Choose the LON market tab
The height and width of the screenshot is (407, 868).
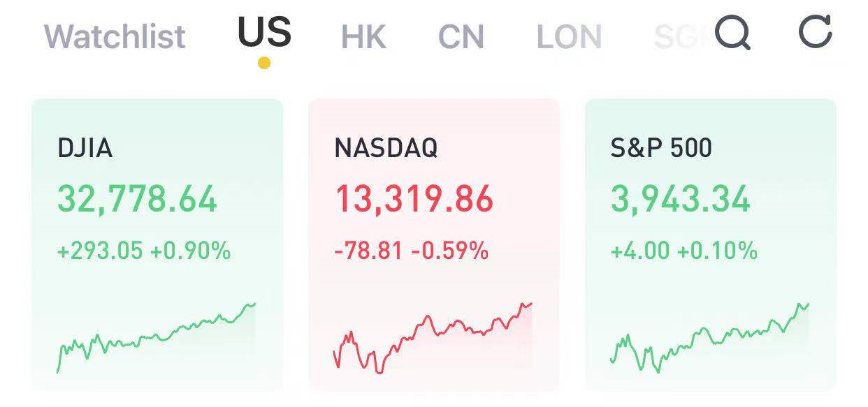coord(569,36)
